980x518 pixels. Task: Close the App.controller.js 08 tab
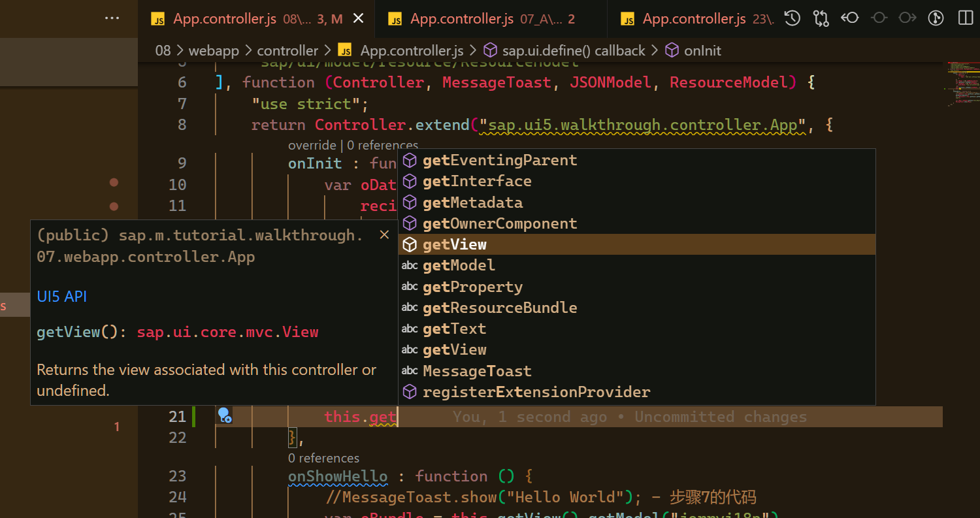(358, 19)
